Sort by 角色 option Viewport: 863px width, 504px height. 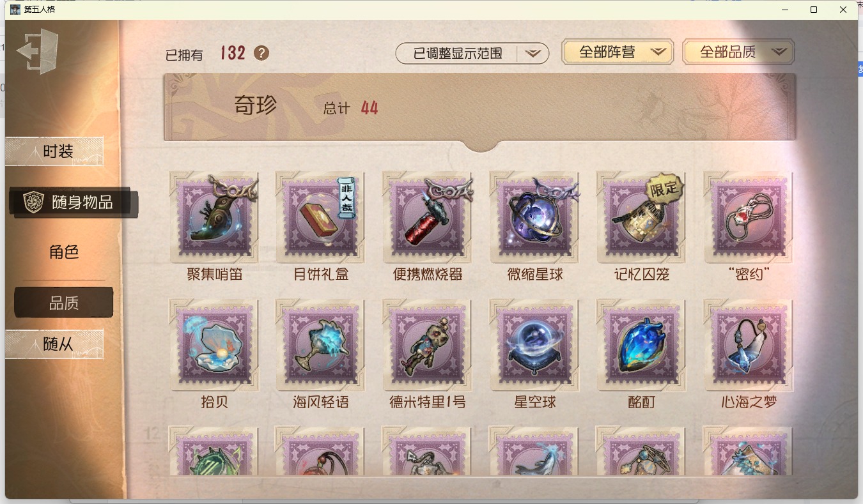click(x=64, y=252)
